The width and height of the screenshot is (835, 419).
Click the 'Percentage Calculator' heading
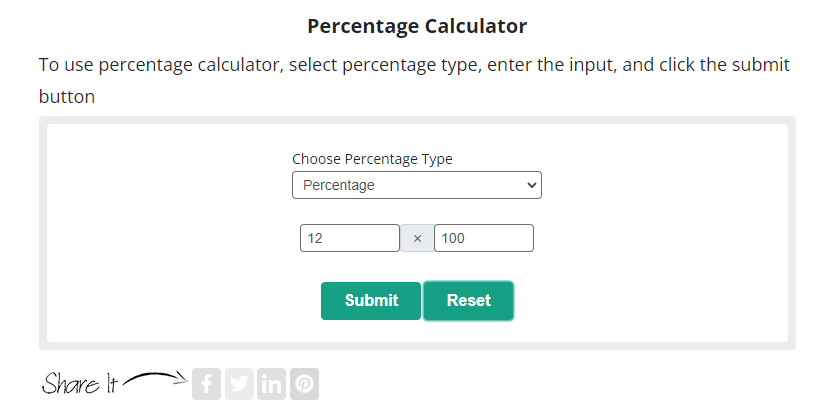pyautogui.click(x=417, y=26)
